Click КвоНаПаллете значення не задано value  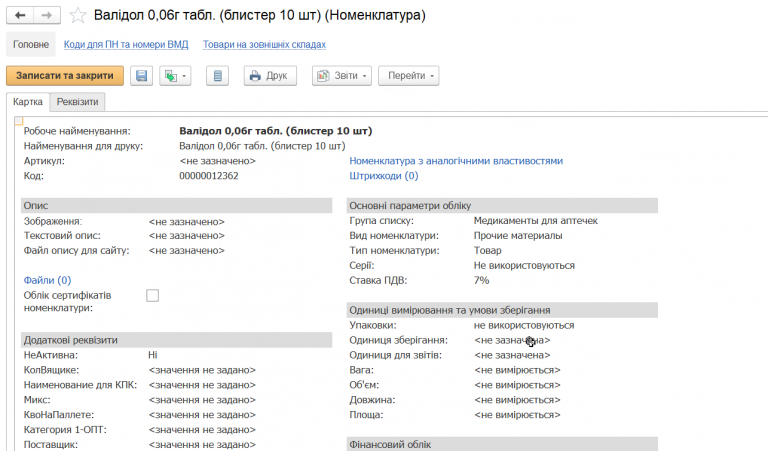coord(202,415)
